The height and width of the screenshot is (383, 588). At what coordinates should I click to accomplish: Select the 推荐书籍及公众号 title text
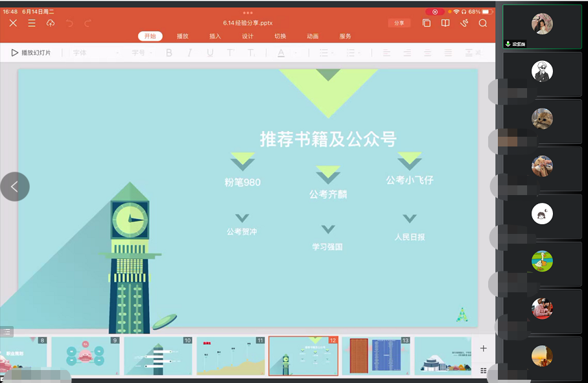(328, 139)
